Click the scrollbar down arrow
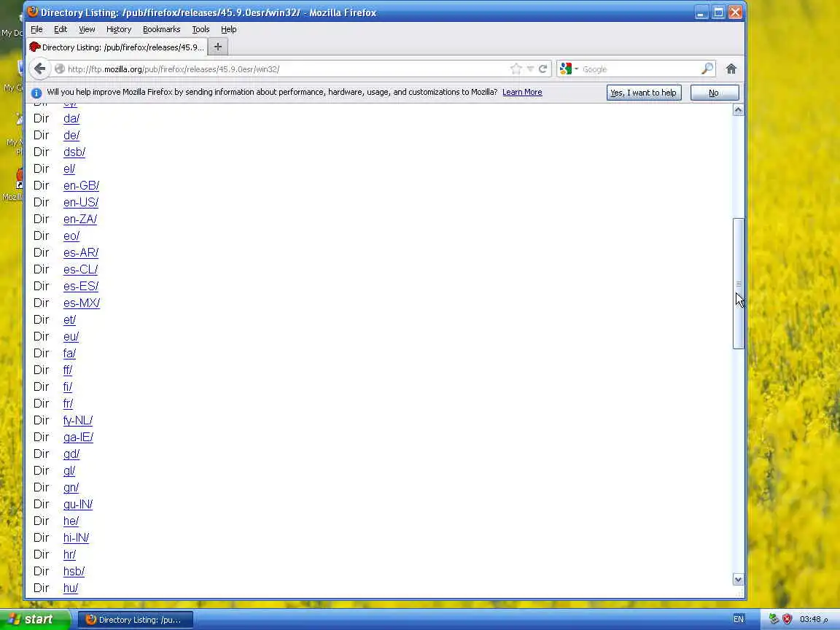The width and height of the screenshot is (840, 630). [738, 580]
